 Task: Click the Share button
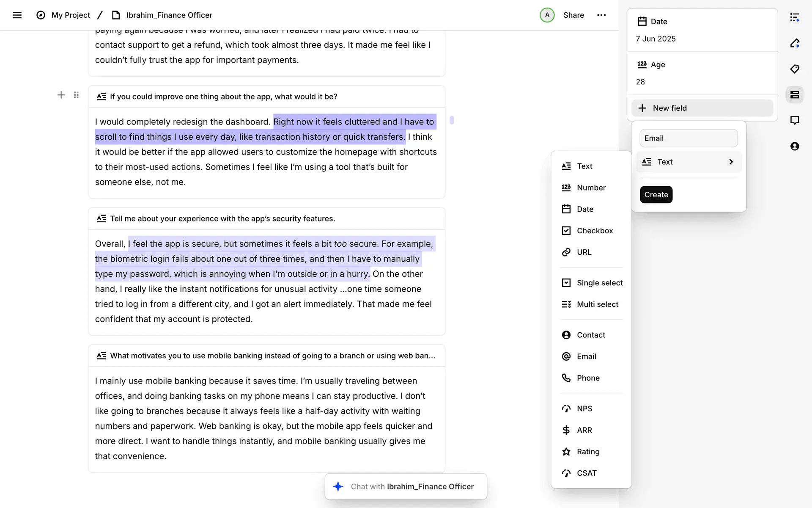[x=573, y=15]
